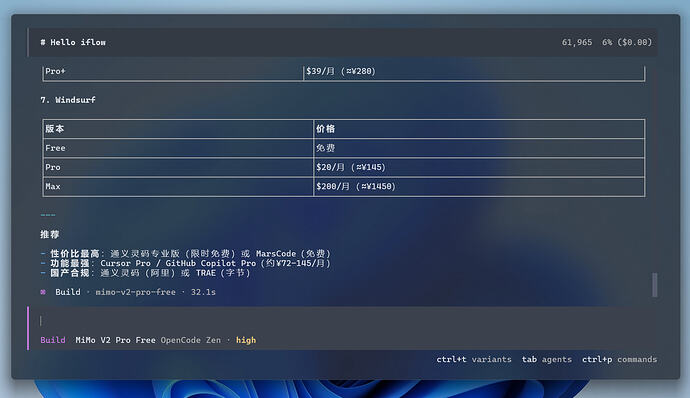The height and width of the screenshot is (398, 690).
Task: Click the '性价比最高' recommendation line
Action: tap(185, 254)
